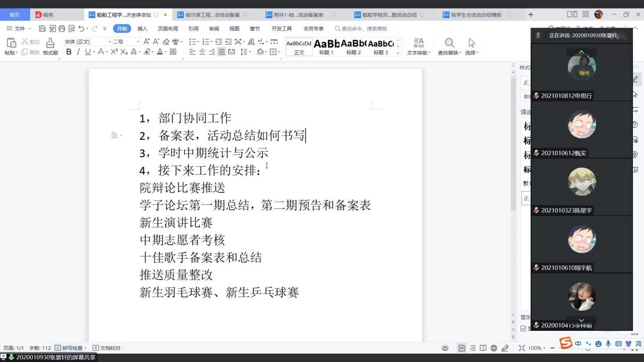This screenshot has height=362, width=644.
Task: Open Find and Replace (查找替换)
Action: 449,46
